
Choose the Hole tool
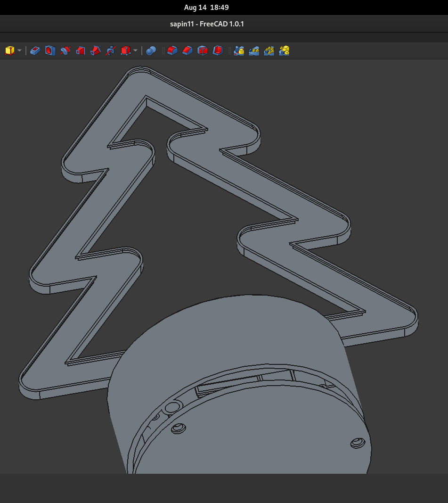pyautogui.click(x=50, y=51)
